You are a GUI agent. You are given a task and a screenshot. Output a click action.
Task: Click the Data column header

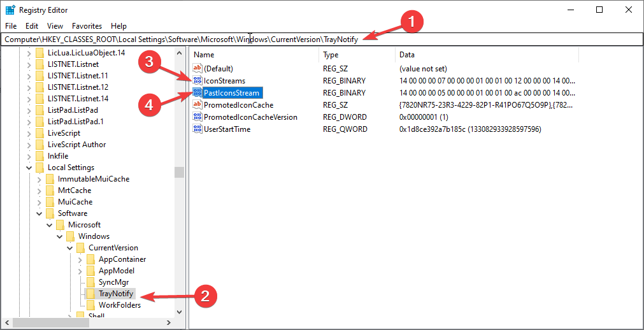[x=484, y=55]
